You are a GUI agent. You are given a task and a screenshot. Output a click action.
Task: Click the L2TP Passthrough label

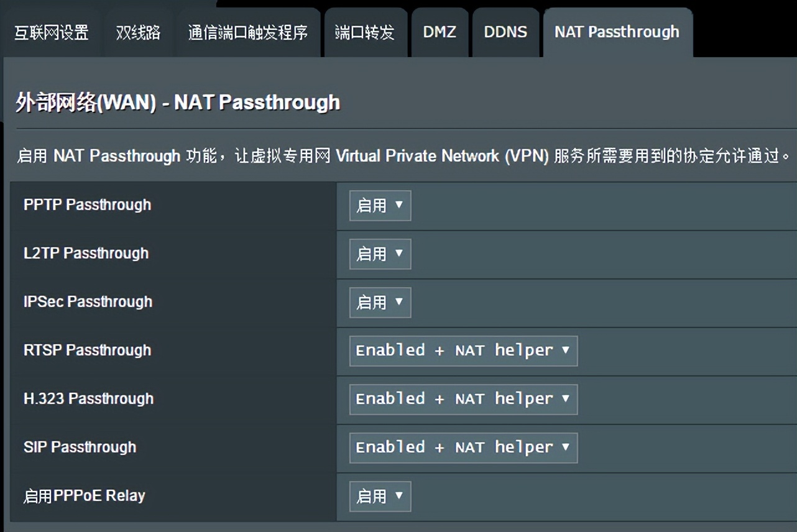[x=86, y=254]
